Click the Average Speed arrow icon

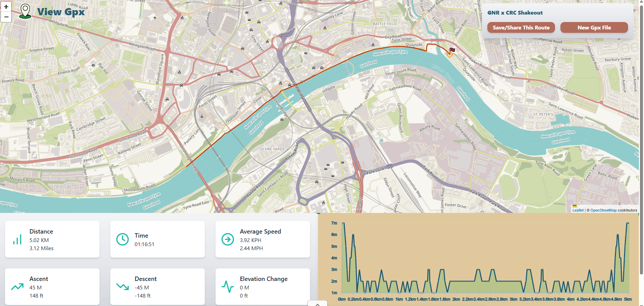[x=228, y=239]
